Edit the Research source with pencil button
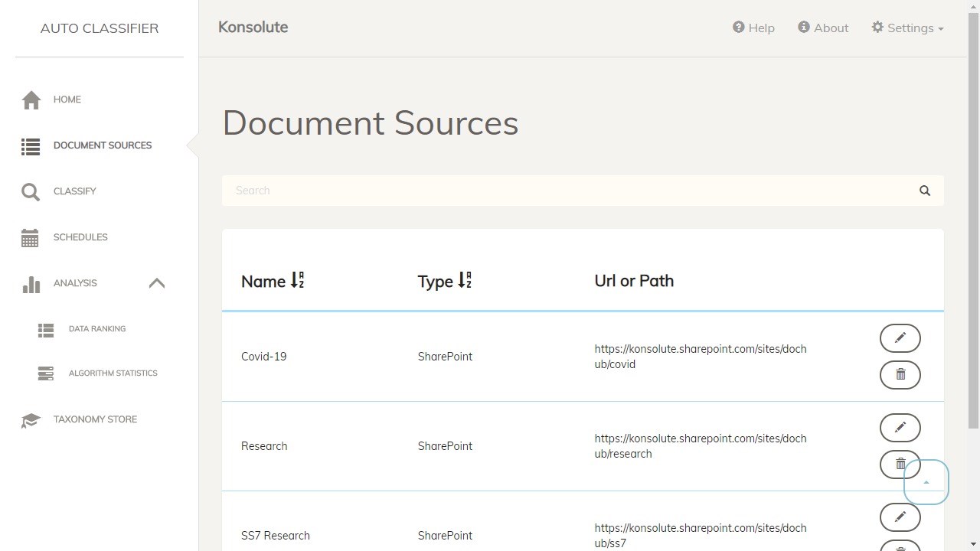980x551 pixels. coord(900,428)
